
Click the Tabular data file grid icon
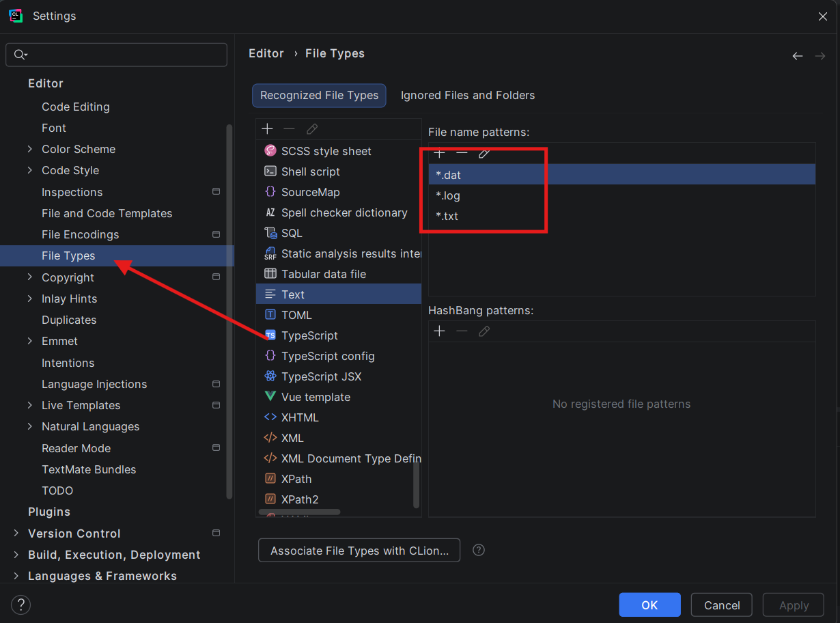coord(270,274)
